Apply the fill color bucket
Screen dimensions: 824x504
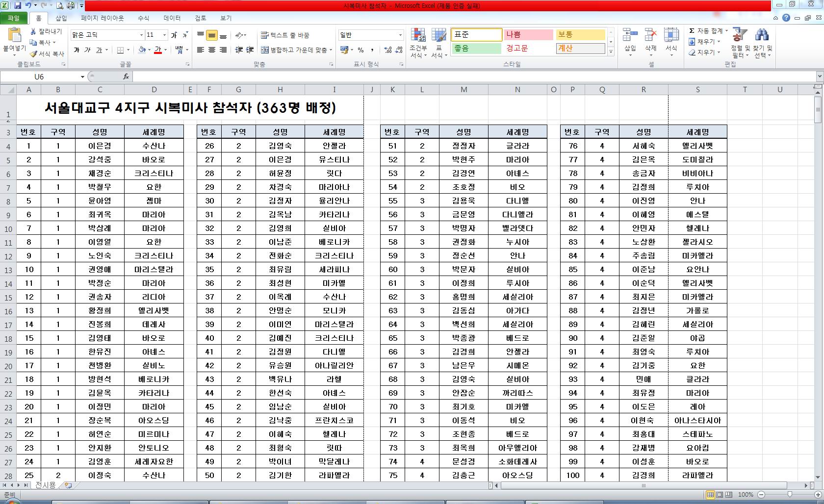point(142,50)
